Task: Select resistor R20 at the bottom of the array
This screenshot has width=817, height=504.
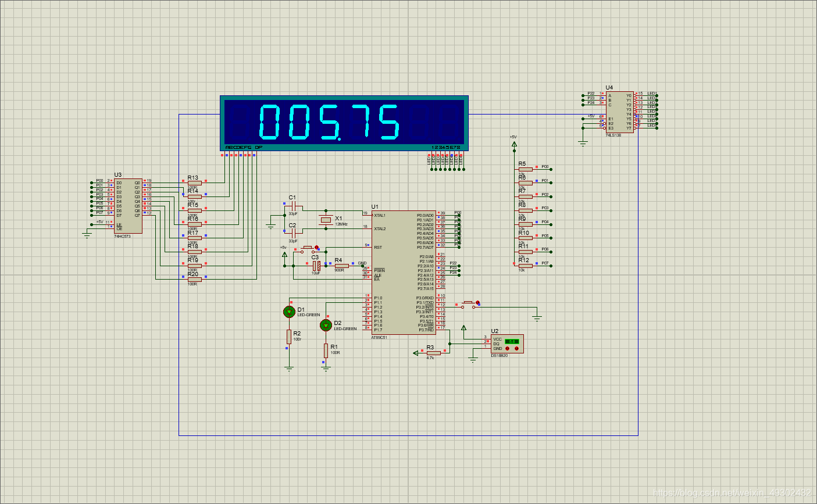Action: tap(194, 280)
